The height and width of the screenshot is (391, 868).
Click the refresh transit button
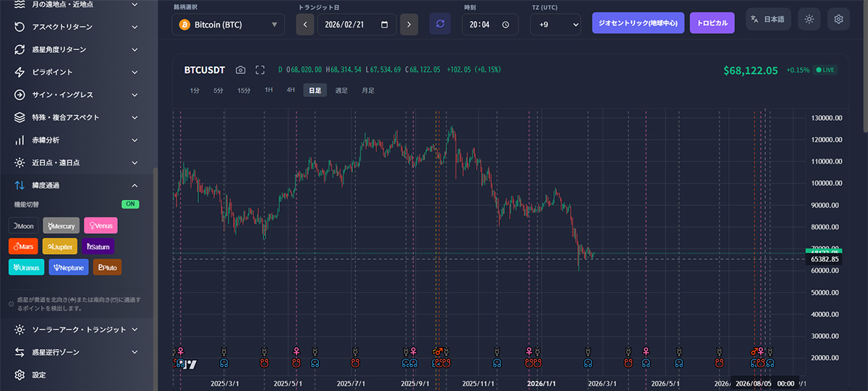440,24
